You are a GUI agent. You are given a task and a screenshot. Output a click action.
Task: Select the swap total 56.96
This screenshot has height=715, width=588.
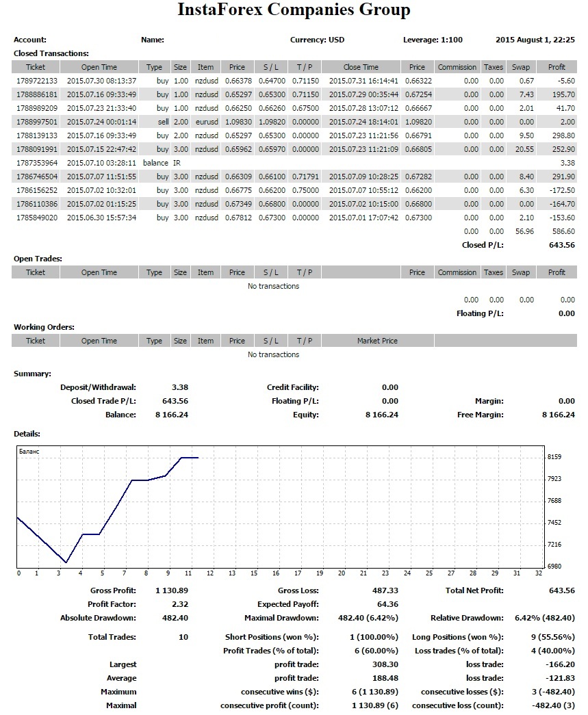[524, 231]
